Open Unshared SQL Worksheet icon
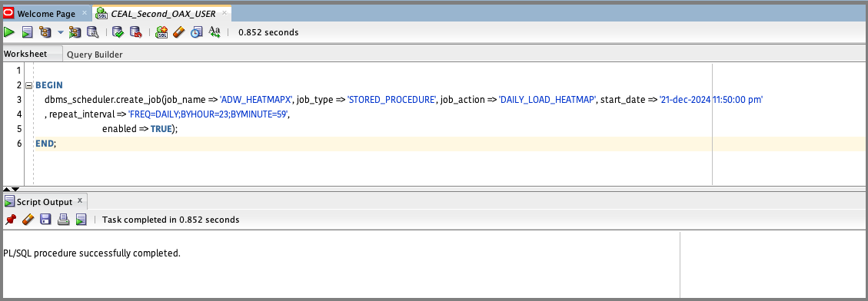The width and height of the screenshot is (868, 301). click(161, 32)
